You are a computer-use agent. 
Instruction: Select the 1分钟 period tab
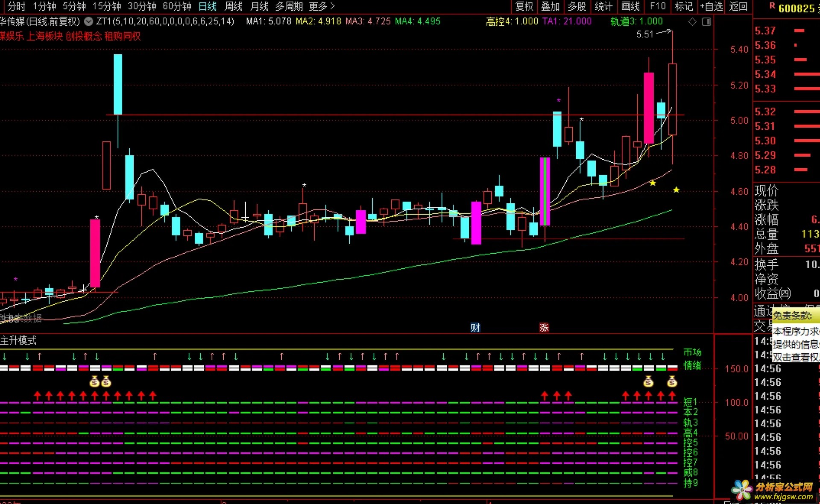tap(44, 6)
